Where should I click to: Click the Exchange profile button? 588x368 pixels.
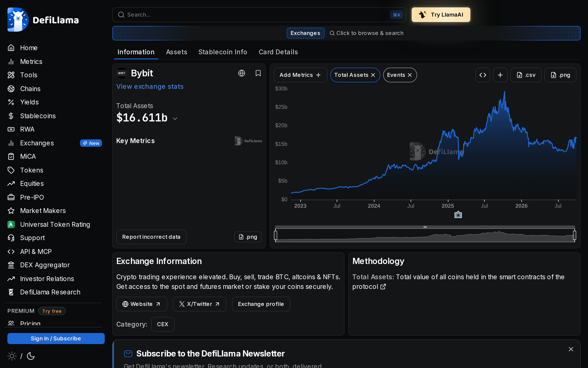[x=261, y=304]
